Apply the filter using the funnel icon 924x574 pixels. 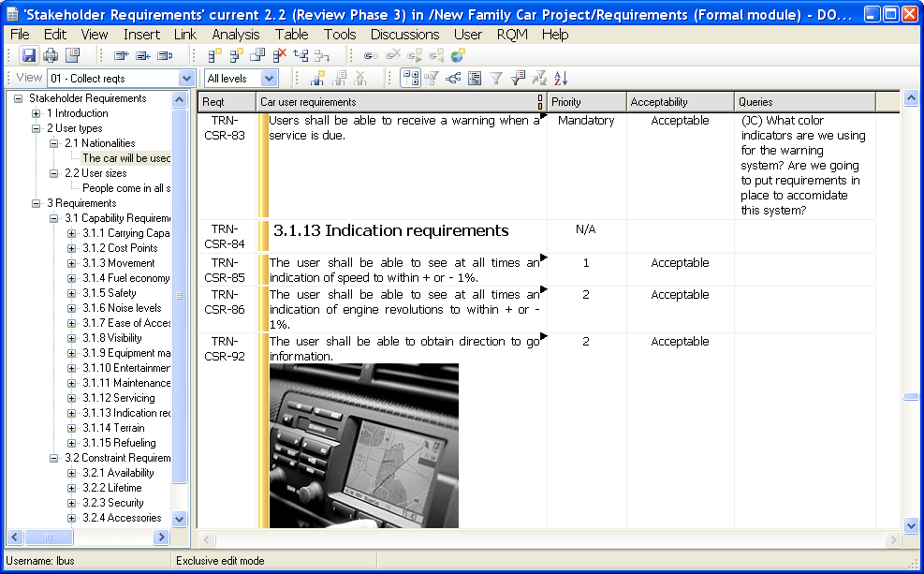click(x=494, y=78)
